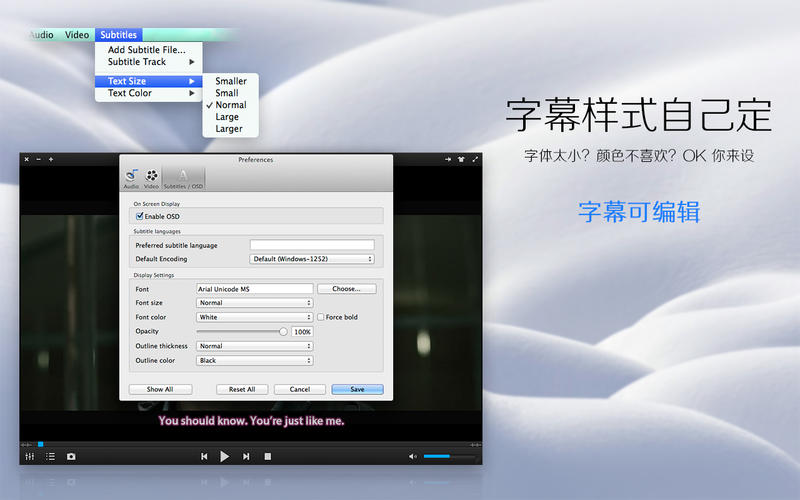Open the equalizer settings icon in player
800x500 pixels.
click(30, 457)
